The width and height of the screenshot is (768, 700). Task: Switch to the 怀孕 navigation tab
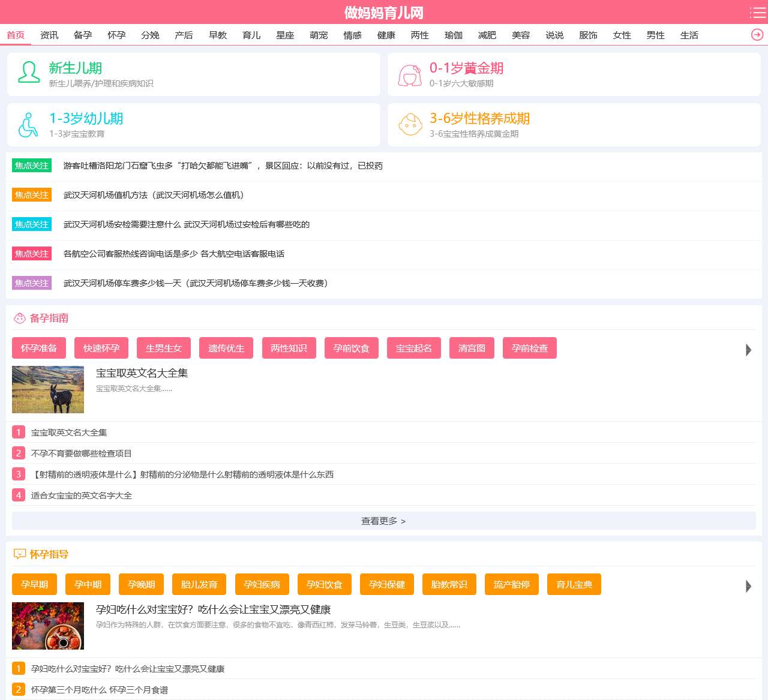[116, 35]
